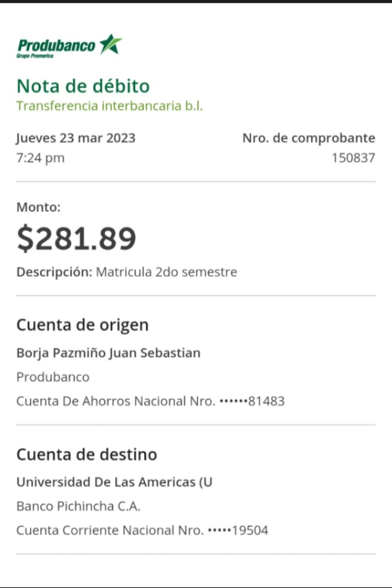Click the amount $281.89
Screen dimensions: 392x588
point(76,238)
